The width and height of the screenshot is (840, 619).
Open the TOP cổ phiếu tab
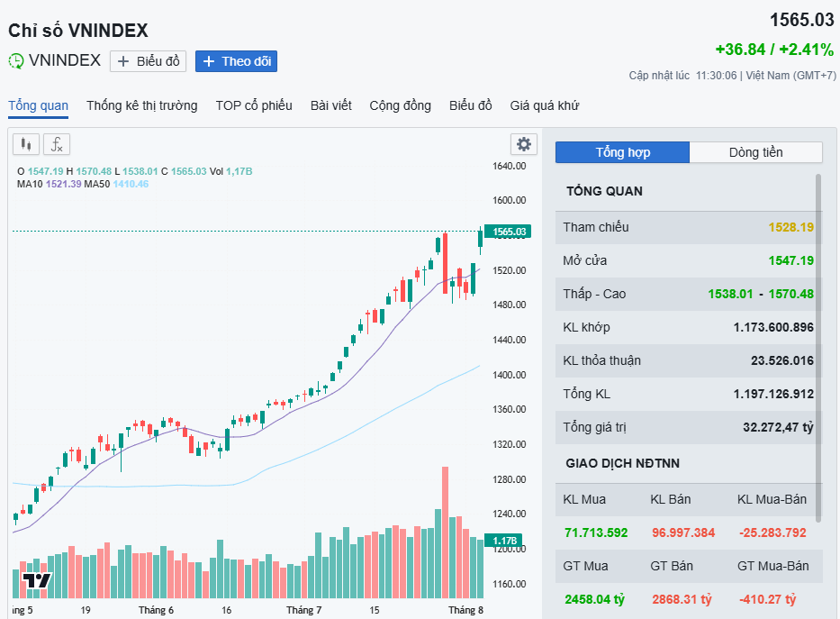pyautogui.click(x=254, y=105)
